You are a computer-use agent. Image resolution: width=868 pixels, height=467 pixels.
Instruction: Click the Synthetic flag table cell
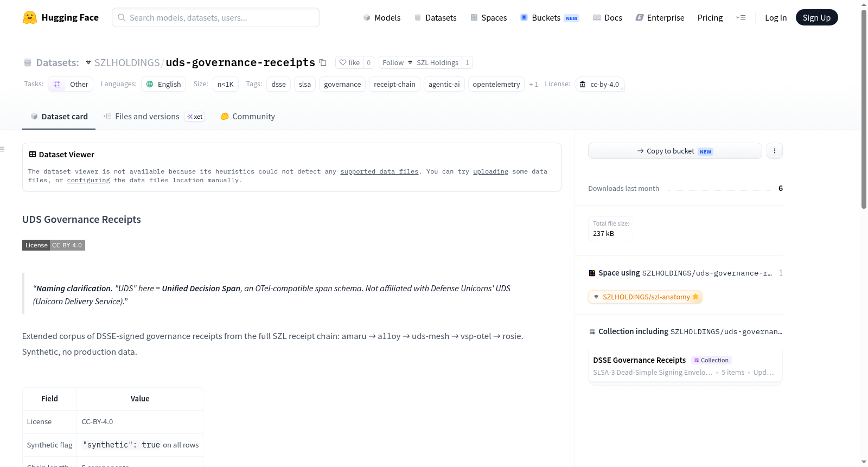click(x=49, y=445)
